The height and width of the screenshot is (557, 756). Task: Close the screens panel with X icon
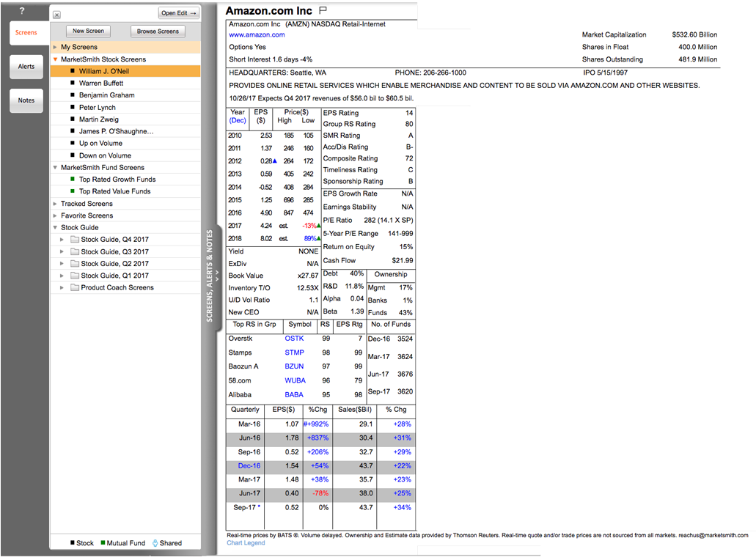pos(57,15)
